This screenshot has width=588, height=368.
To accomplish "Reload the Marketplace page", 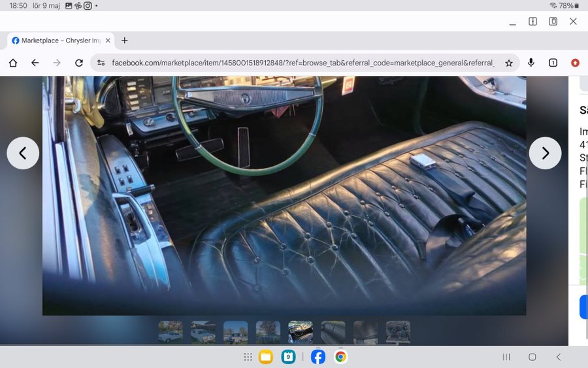I will (x=79, y=63).
